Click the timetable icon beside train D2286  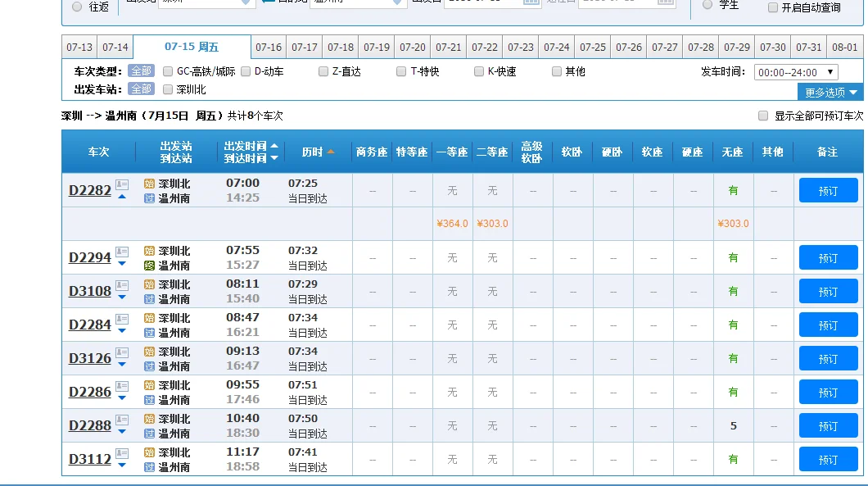(121, 386)
